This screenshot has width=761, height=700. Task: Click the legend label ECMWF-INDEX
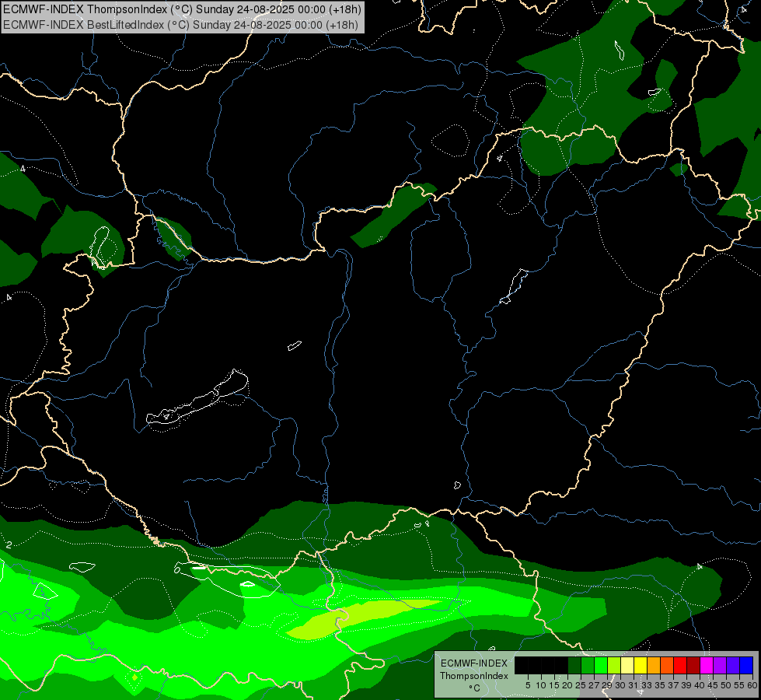click(x=474, y=663)
